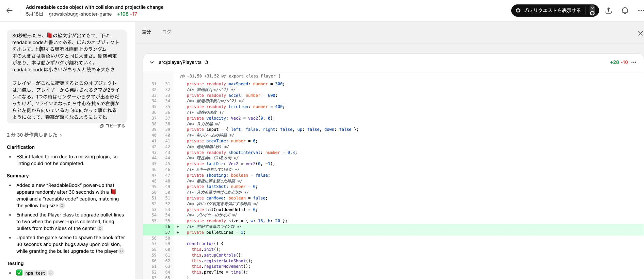644x279 pixels.
Task: Click the コピーする copy button
Action: [113, 126]
